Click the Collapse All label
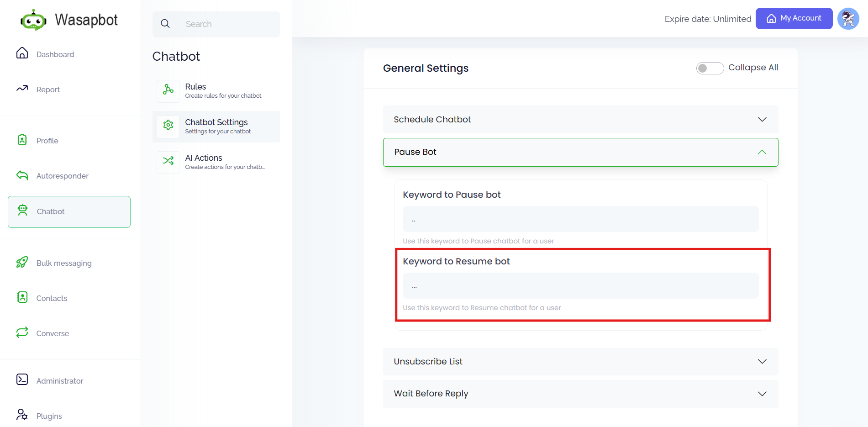 point(753,67)
